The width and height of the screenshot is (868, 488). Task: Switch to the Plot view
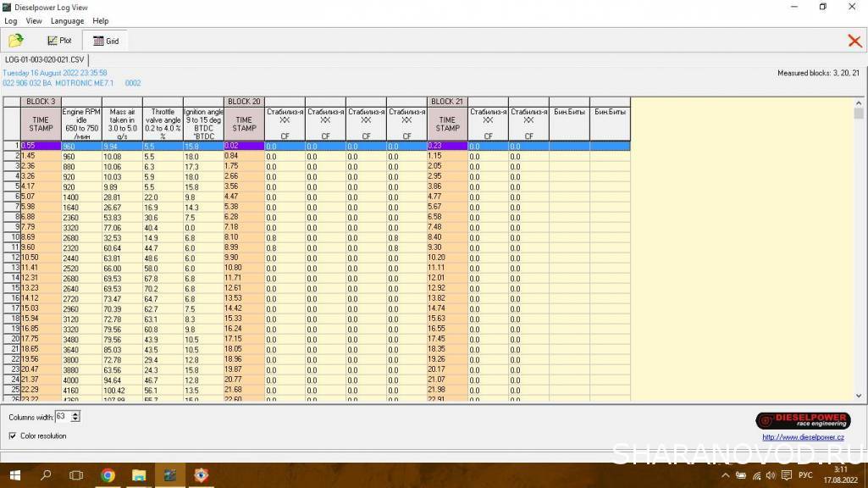pos(60,41)
